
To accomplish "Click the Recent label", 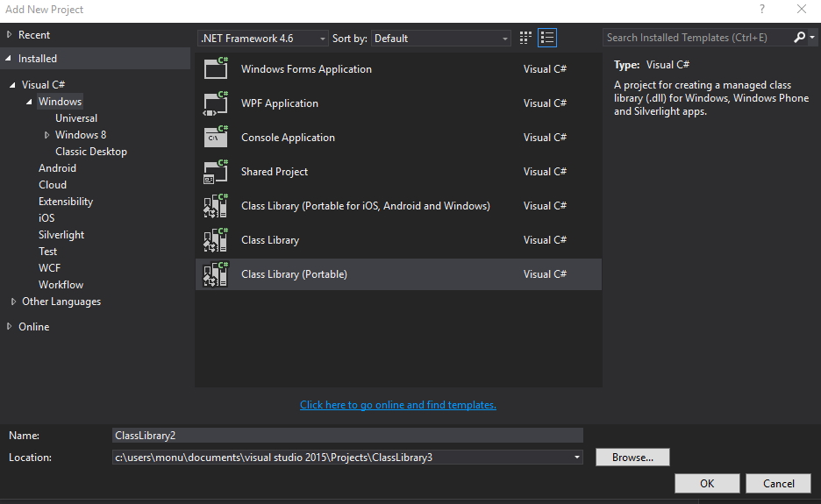I will click(34, 34).
